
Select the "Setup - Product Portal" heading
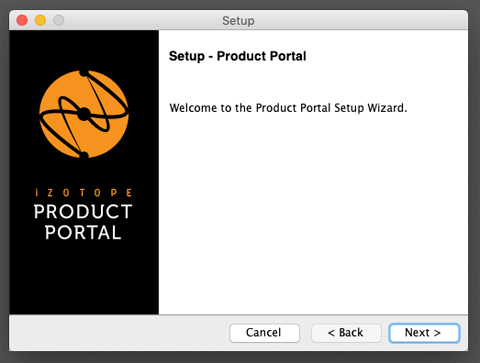(237, 56)
